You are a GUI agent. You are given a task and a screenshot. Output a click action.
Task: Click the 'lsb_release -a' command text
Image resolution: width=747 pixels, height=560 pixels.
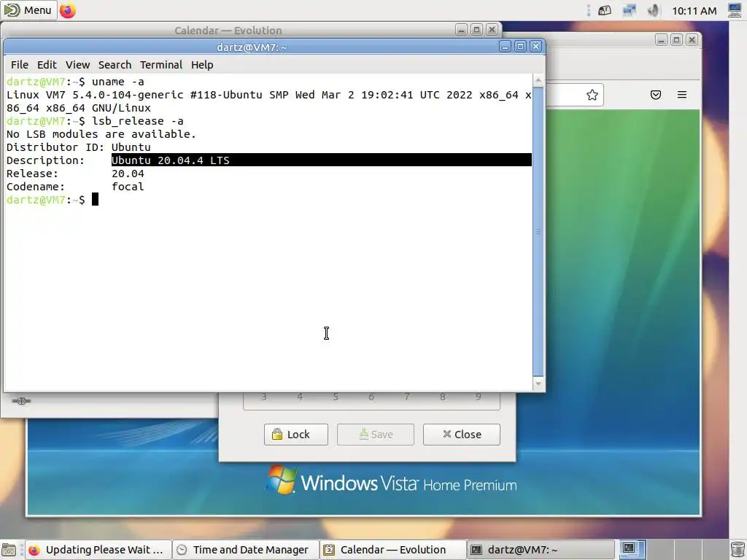click(137, 121)
